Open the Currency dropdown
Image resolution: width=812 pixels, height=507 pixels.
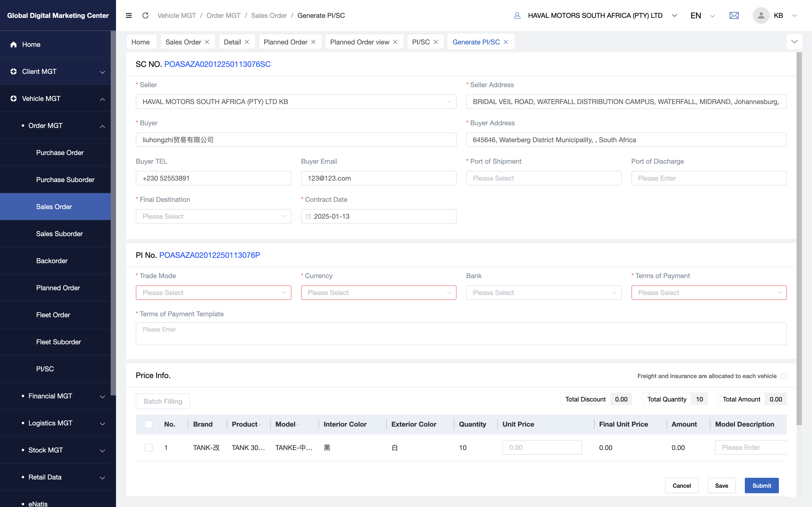[x=378, y=293]
